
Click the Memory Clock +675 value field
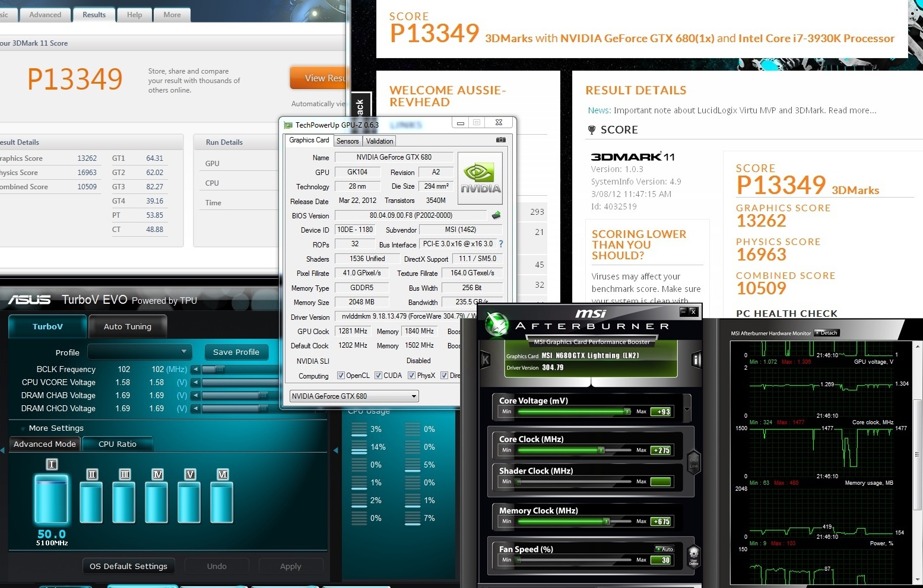(661, 522)
